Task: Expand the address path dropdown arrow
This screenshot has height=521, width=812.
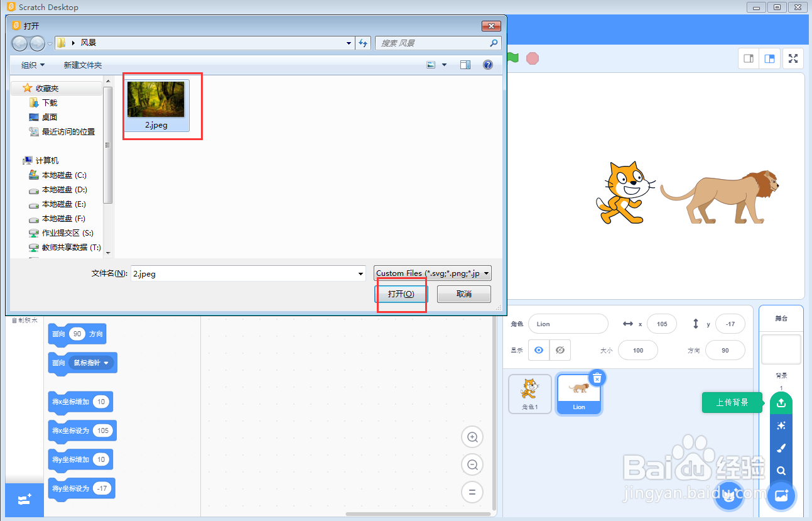Action: pos(349,43)
